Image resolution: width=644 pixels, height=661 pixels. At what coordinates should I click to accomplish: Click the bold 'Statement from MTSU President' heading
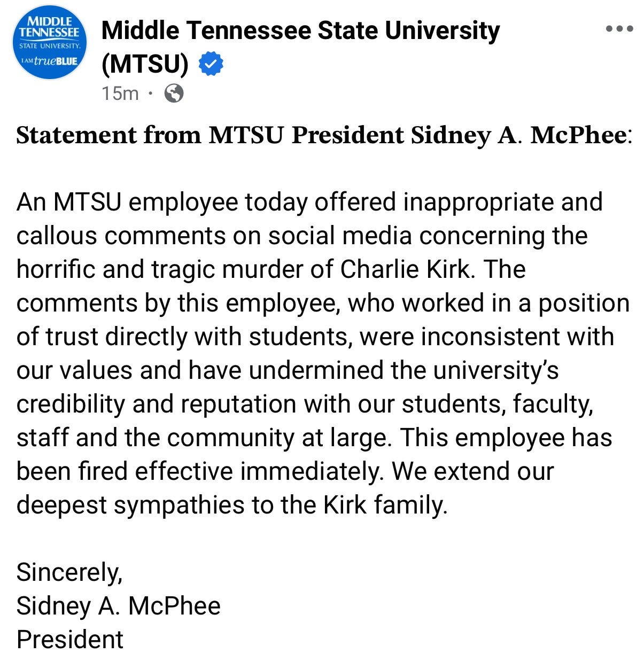[x=211, y=136]
